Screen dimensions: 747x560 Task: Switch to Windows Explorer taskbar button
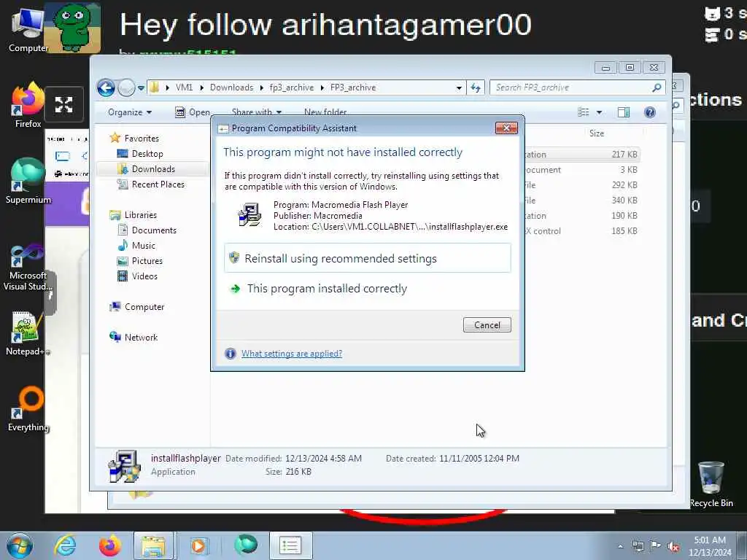pyautogui.click(x=152, y=545)
